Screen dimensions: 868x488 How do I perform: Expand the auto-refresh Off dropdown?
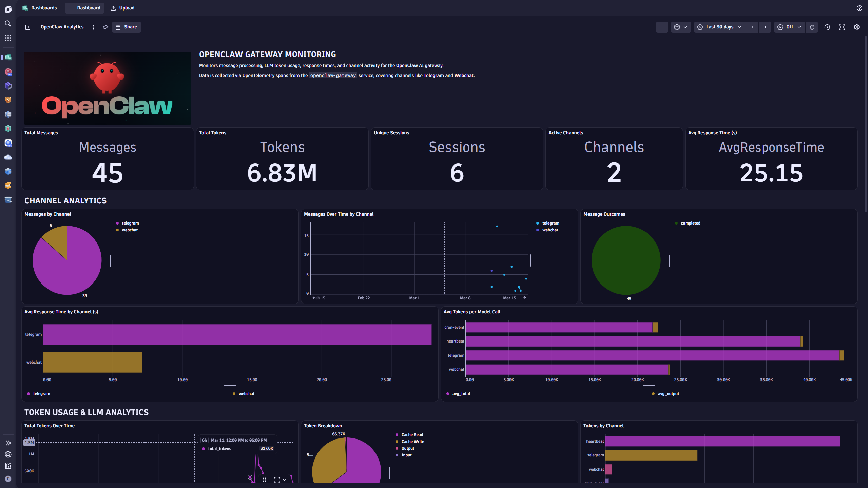pos(789,27)
